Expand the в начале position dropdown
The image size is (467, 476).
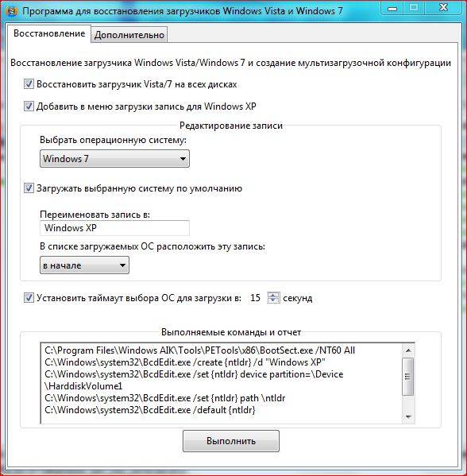coord(84,265)
